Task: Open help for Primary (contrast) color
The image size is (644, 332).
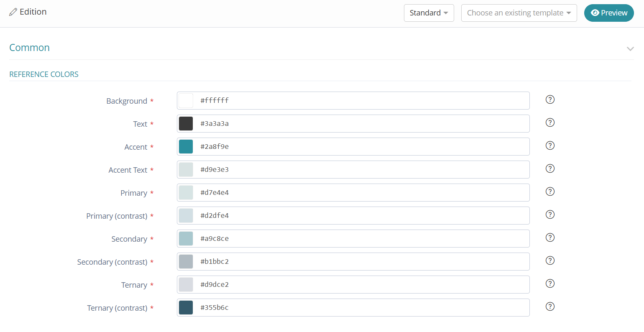Action: pyautogui.click(x=550, y=215)
